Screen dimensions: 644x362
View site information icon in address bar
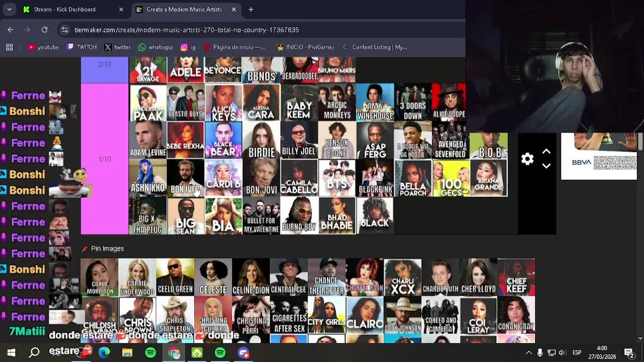coord(64,30)
